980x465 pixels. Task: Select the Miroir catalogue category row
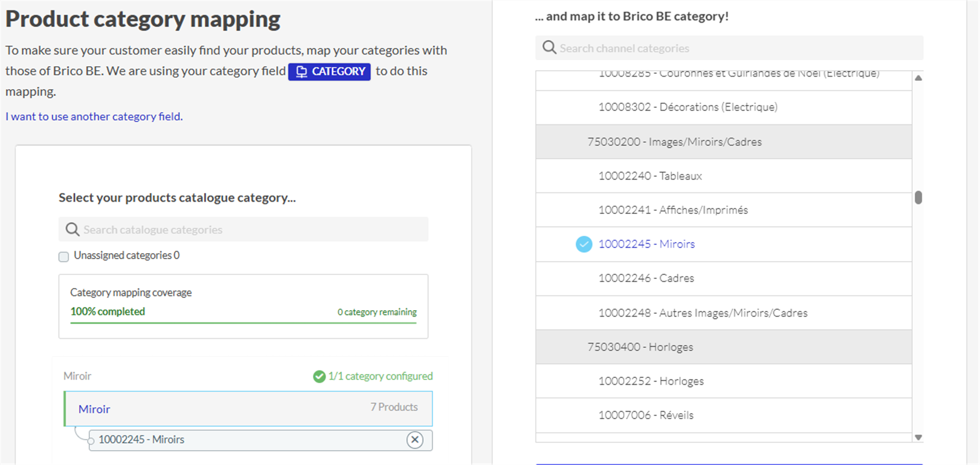point(248,408)
